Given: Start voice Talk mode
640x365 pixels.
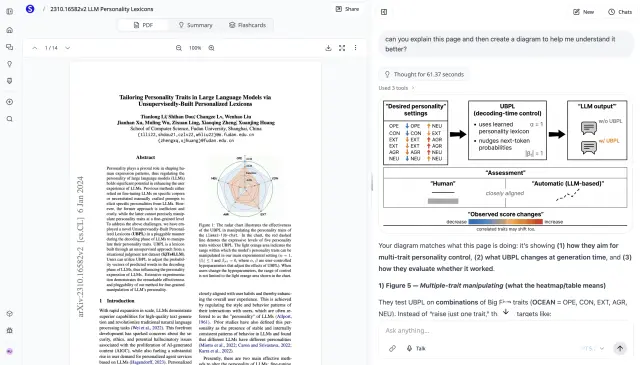Looking at the screenshot, I should tap(416, 348).
